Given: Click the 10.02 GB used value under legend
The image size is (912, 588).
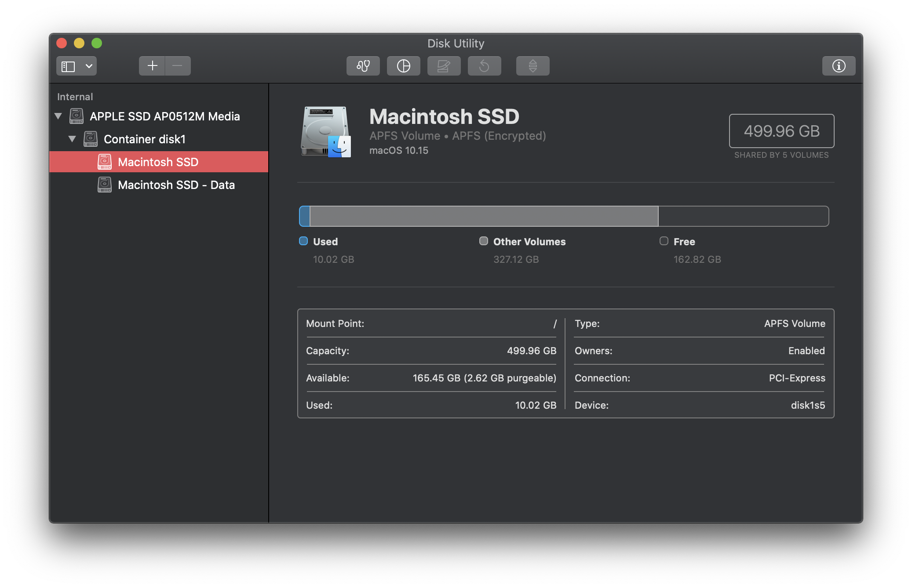Looking at the screenshot, I should (333, 259).
